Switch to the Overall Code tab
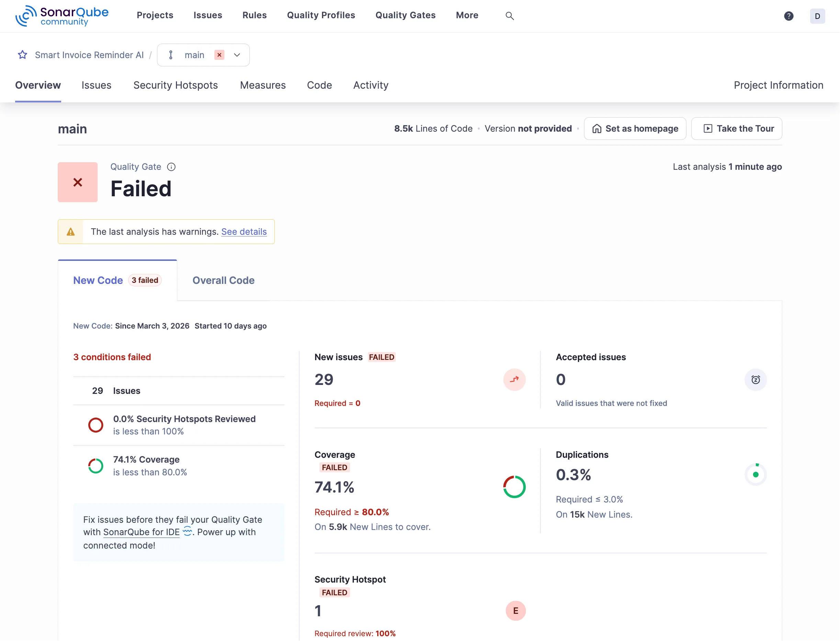The width and height of the screenshot is (840, 641). coord(223,280)
